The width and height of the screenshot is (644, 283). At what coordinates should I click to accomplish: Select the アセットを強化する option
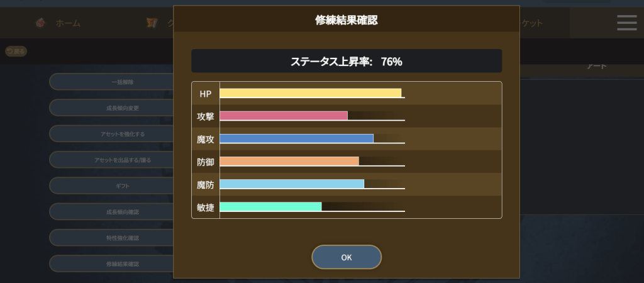(x=112, y=134)
